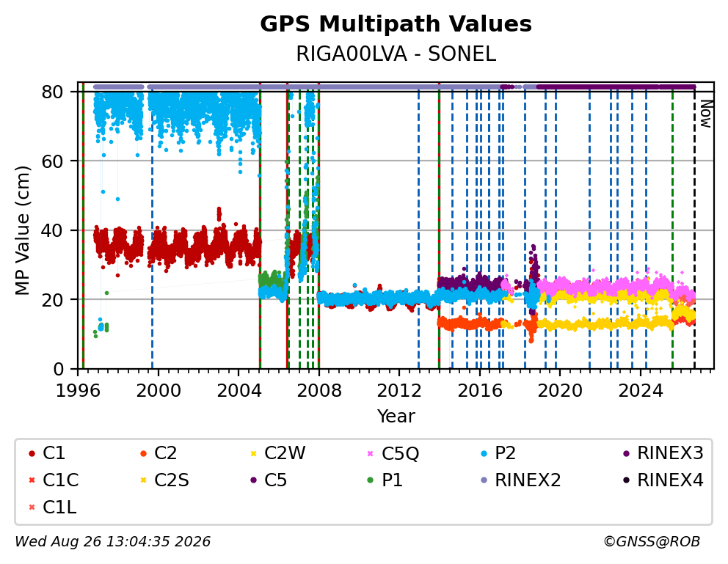Image resolution: width=728 pixels, height=564 pixels.
Task: Select the RINEX4 legend entry
Action: pyautogui.click(x=663, y=480)
